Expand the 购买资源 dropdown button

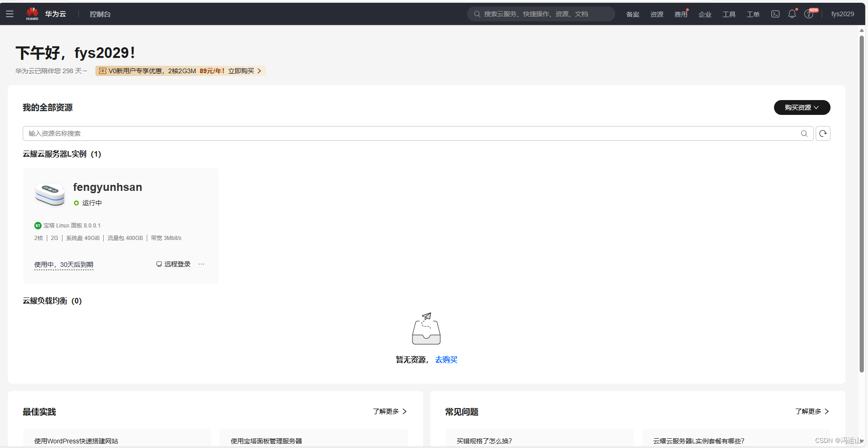click(x=802, y=107)
